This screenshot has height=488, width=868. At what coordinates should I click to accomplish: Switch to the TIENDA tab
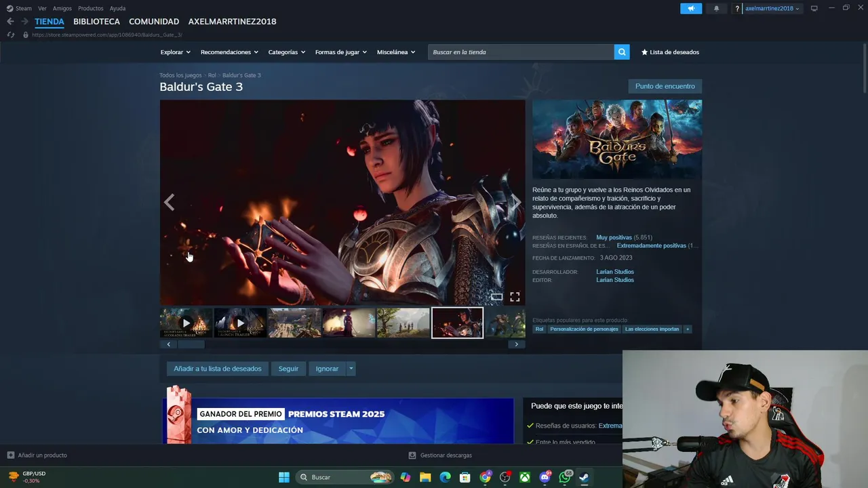[x=50, y=22]
